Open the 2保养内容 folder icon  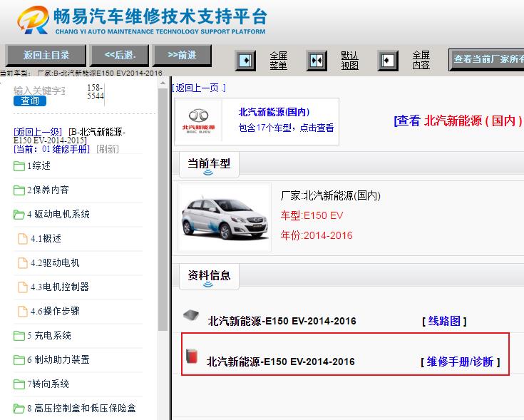click(x=19, y=190)
